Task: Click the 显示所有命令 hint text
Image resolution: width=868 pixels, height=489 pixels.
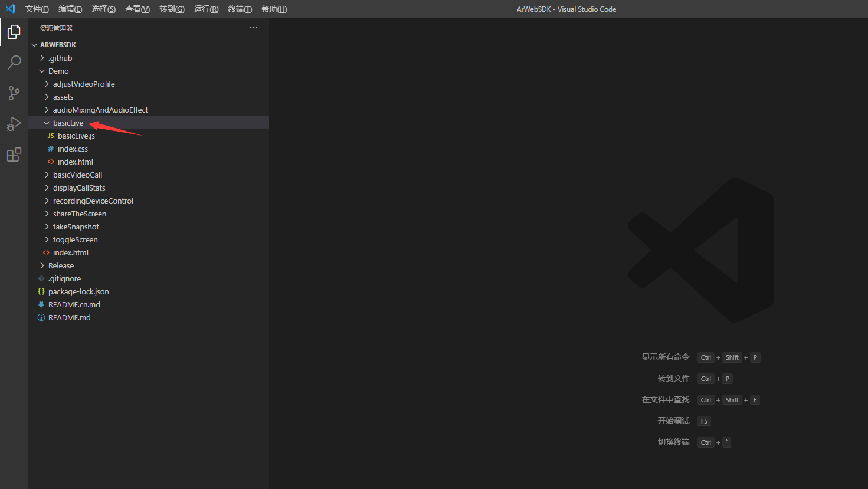Action: 666,357
